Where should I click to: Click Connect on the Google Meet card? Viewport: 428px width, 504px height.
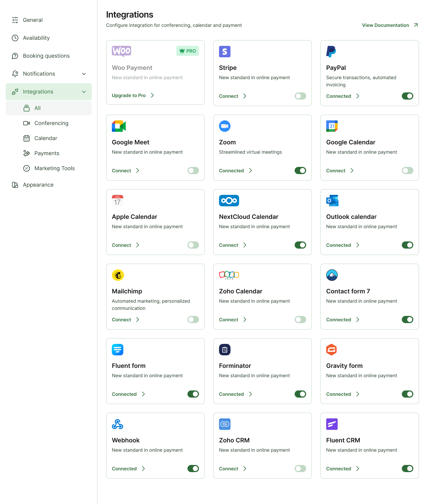(122, 171)
